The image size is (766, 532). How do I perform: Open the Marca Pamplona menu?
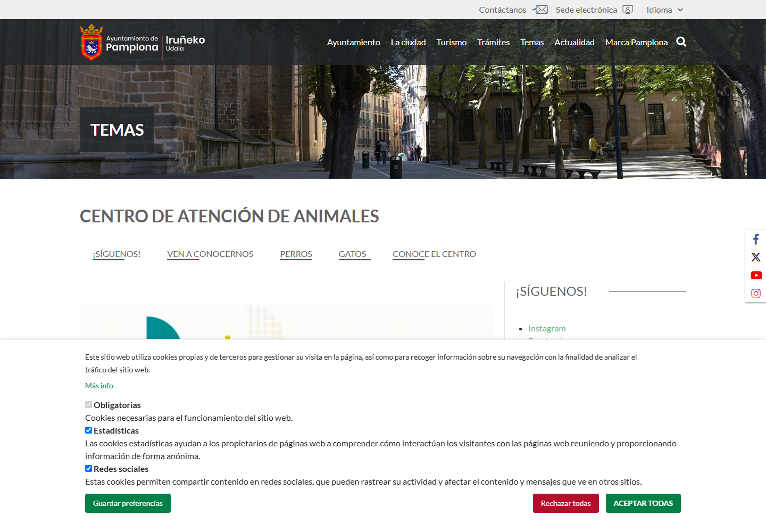point(636,42)
